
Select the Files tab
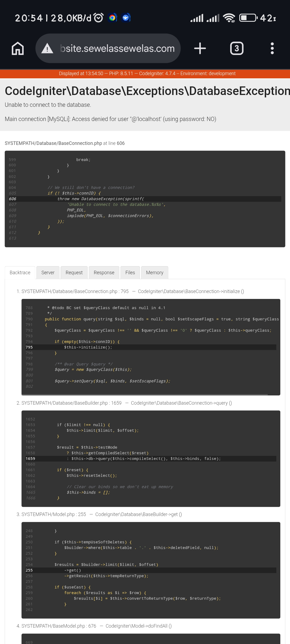pyautogui.click(x=130, y=273)
